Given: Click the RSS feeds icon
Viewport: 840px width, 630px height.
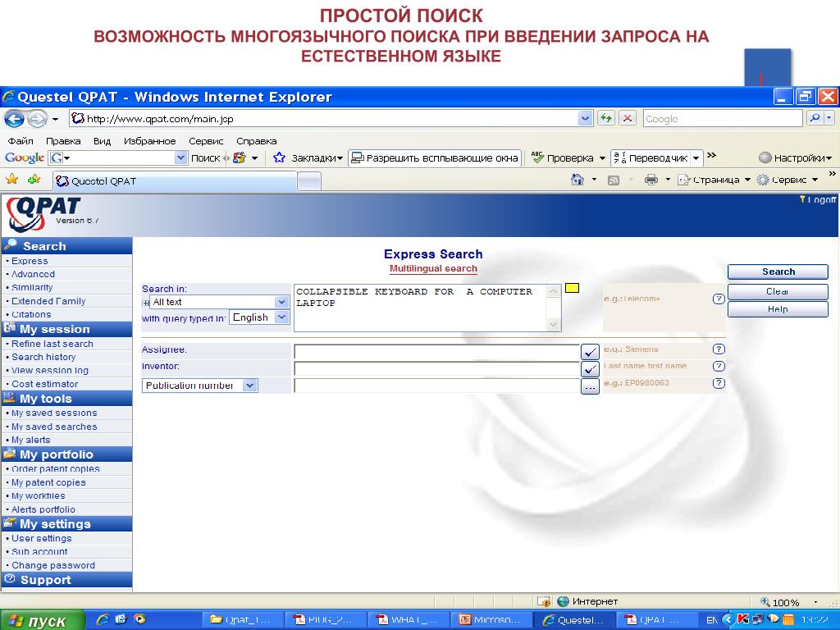Looking at the screenshot, I should (614, 180).
